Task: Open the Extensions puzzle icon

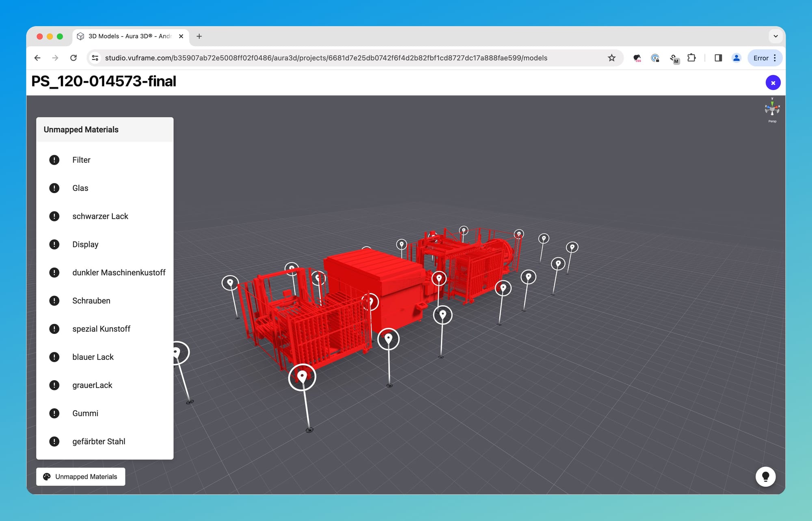Action: point(691,58)
